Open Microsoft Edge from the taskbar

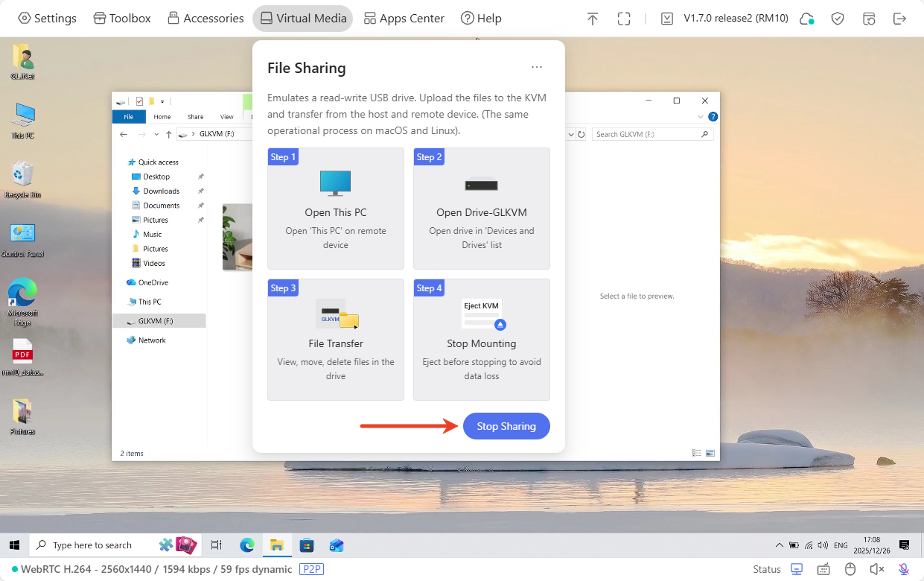point(247,545)
